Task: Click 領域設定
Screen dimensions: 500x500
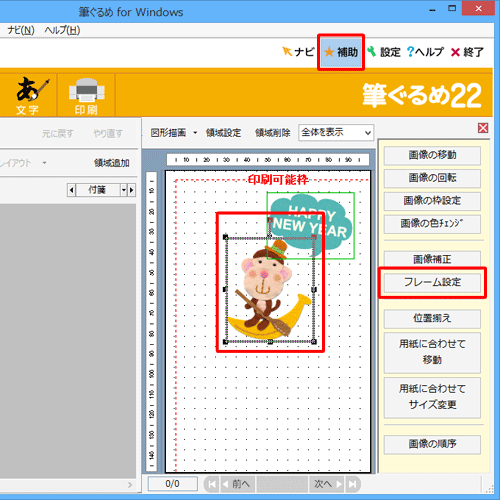Action: [x=223, y=133]
